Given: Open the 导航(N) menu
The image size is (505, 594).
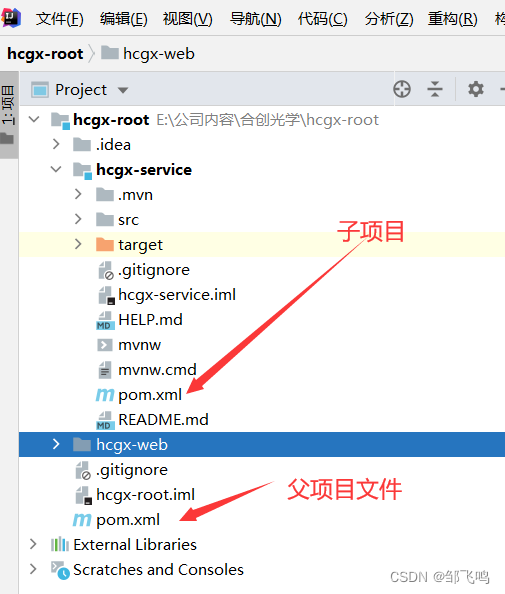Looking at the screenshot, I should tap(256, 19).
